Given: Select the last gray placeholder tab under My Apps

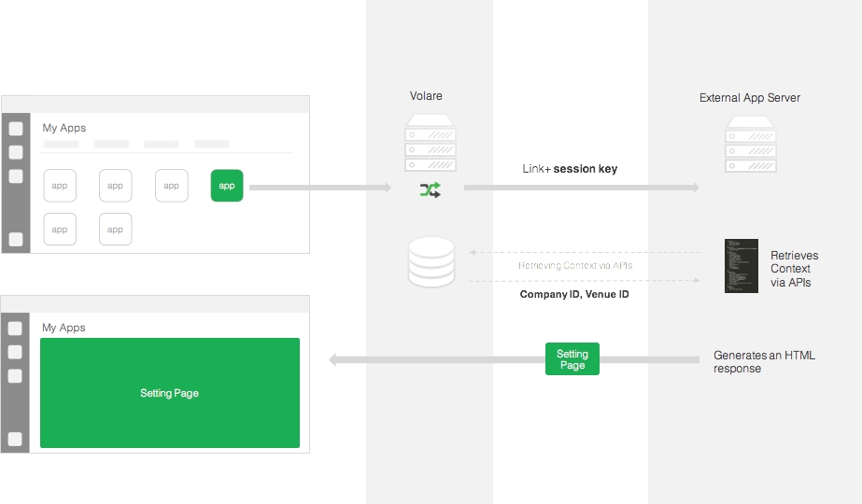Looking at the screenshot, I should pyautogui.click(x=211, y=144).
